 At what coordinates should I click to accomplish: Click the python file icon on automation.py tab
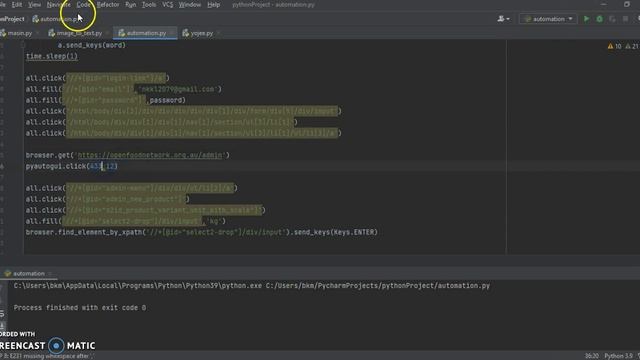[x=122, y=33]
